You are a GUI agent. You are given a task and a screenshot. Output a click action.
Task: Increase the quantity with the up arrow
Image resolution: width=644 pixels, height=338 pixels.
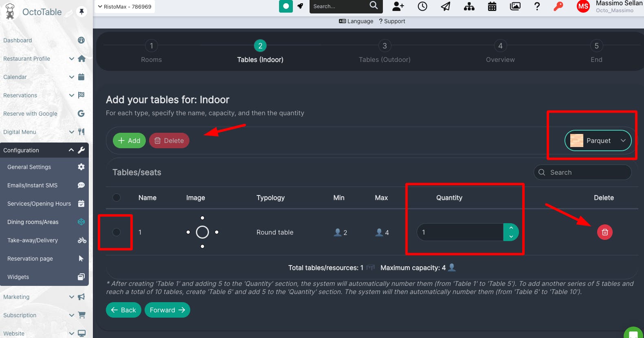tap(511, 228)
